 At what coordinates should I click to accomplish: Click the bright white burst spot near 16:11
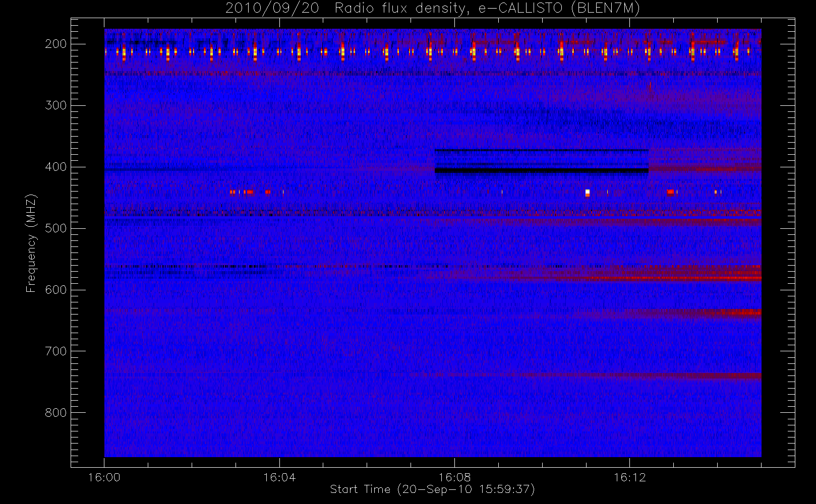[588, 192]
